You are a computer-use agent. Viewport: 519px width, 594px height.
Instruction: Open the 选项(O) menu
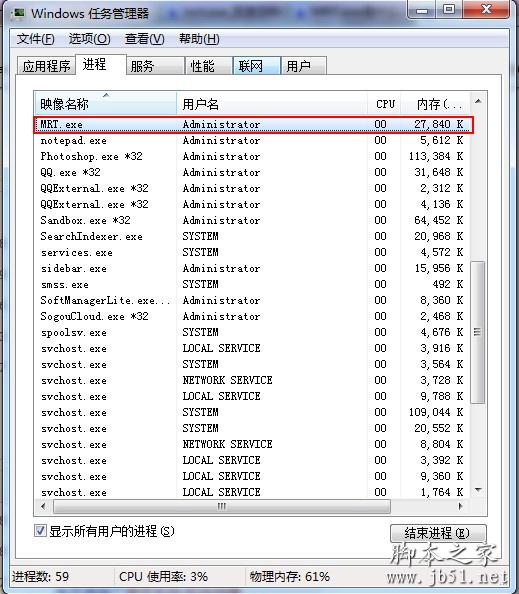(x=89, y=39)
